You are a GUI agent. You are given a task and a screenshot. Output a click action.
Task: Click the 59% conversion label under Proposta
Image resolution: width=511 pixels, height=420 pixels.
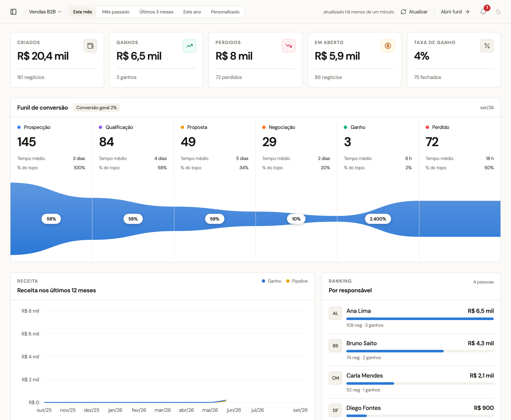[x=215, y=219]
